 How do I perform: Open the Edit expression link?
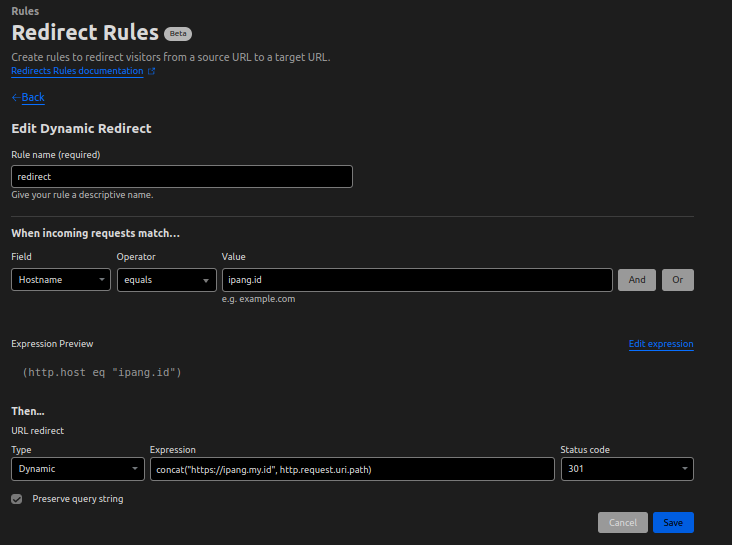coord(661,344)
